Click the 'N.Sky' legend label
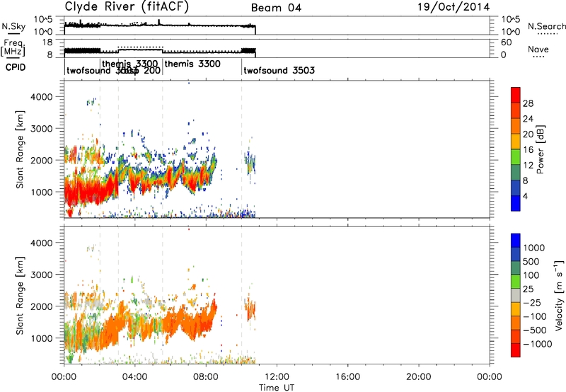 coord(13,26)
